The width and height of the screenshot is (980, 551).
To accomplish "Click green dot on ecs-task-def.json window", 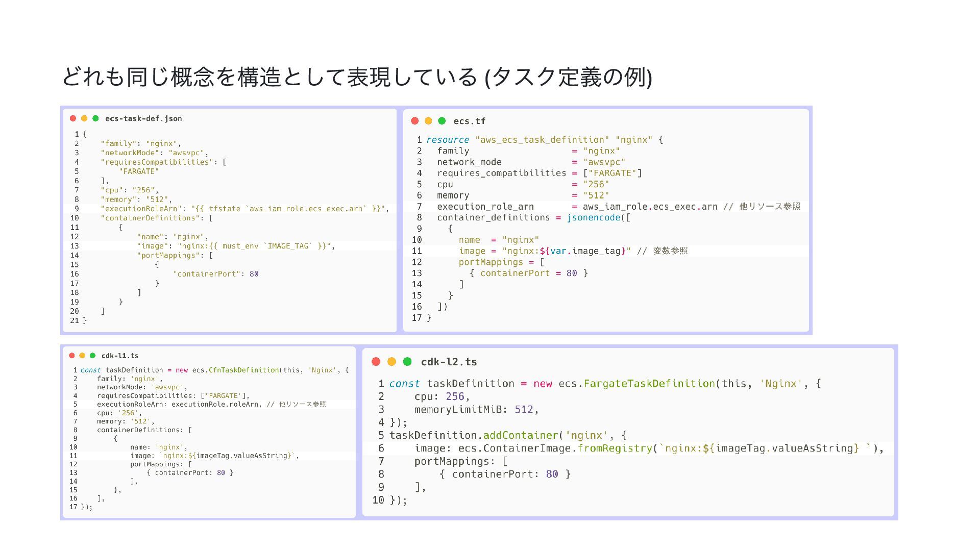I will [x=95, y=118].
